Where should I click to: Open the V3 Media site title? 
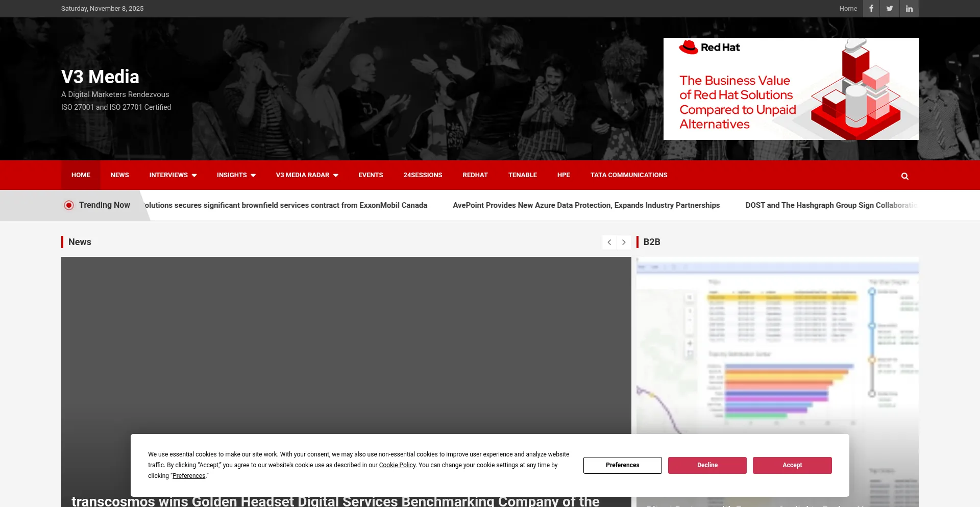100,77
